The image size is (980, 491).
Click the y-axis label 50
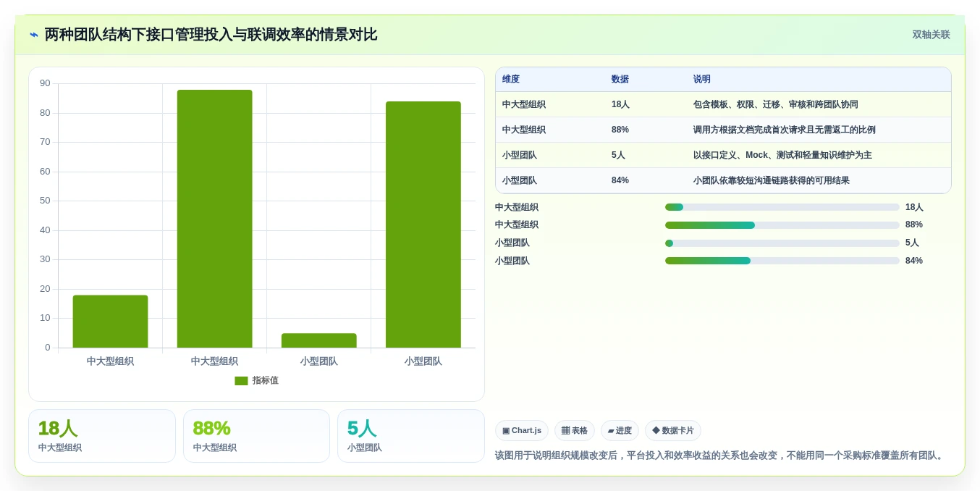(x=45, y=201)
